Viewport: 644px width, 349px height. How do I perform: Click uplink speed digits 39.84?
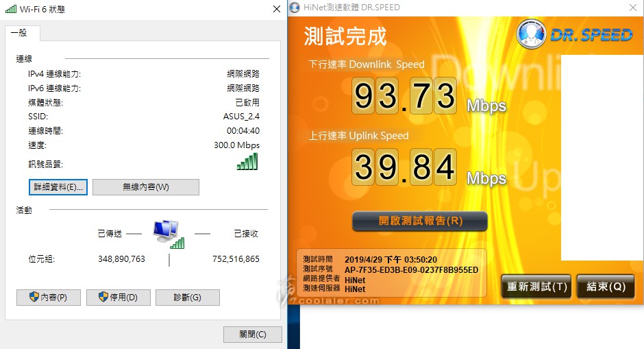pos(404,167)
